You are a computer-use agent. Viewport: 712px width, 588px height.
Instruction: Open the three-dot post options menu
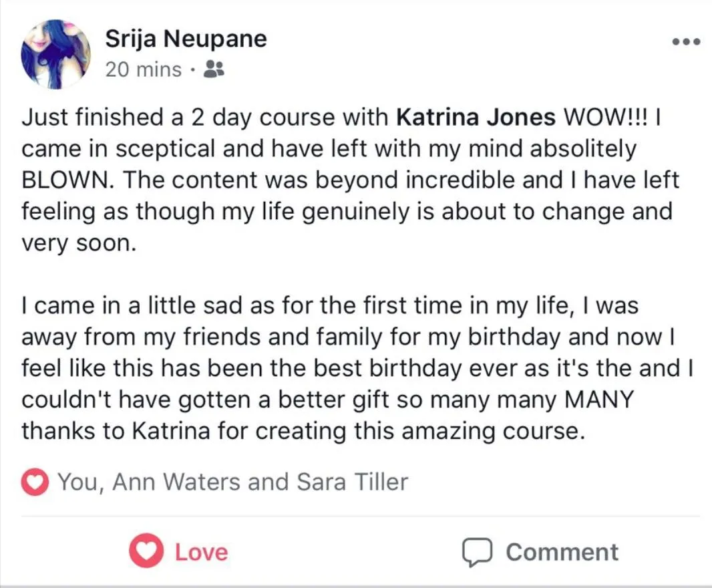(686, 42)
